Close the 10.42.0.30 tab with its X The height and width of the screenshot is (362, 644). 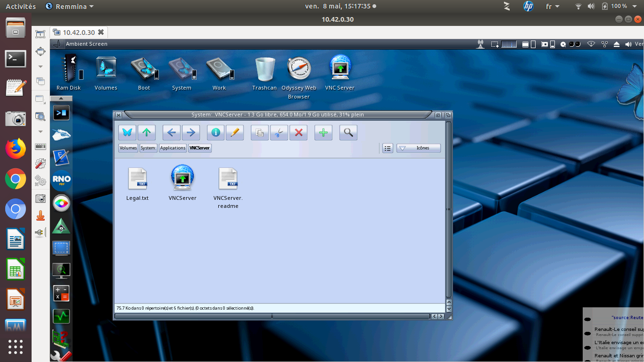click(x=101, y=33)
